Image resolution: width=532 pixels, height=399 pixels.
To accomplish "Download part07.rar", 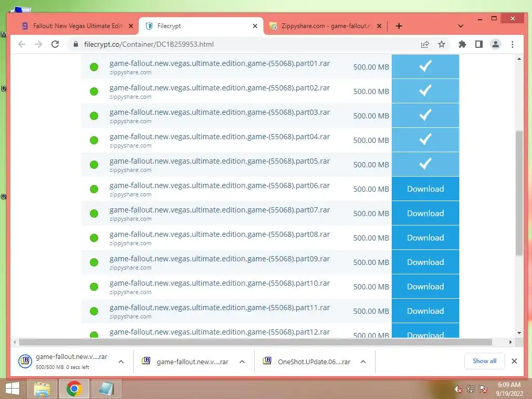I will point(425,213).
